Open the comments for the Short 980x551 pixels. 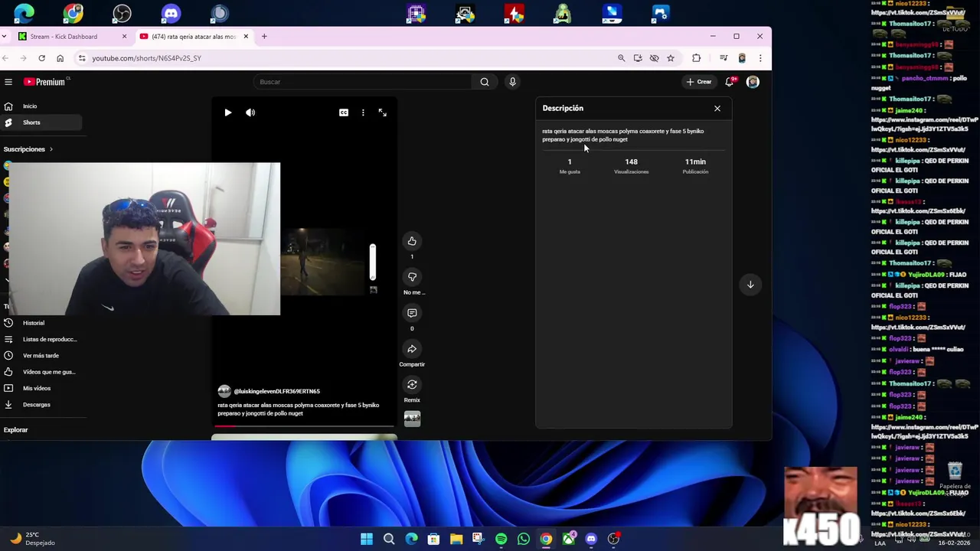(x=412, y=313)
